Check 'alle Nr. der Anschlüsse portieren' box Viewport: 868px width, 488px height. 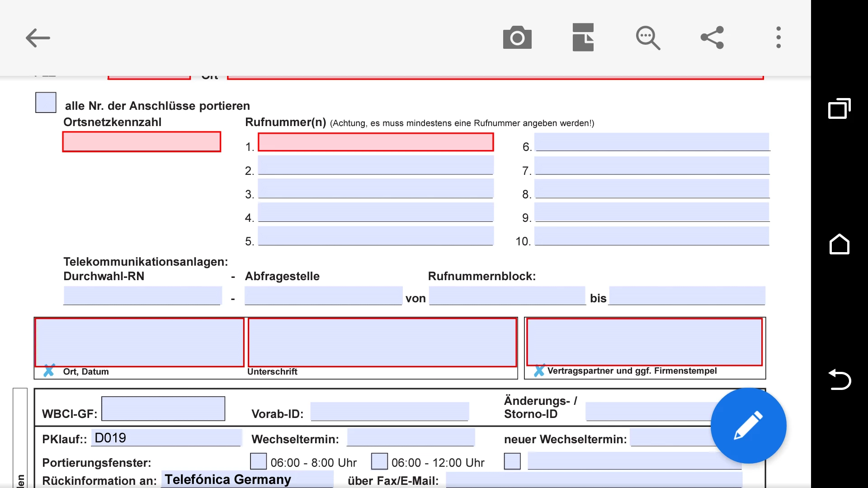coord(46,103)
